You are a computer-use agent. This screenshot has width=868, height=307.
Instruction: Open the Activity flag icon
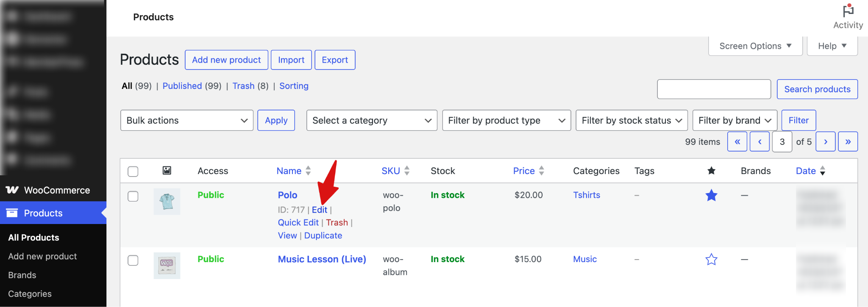[848, 10]
